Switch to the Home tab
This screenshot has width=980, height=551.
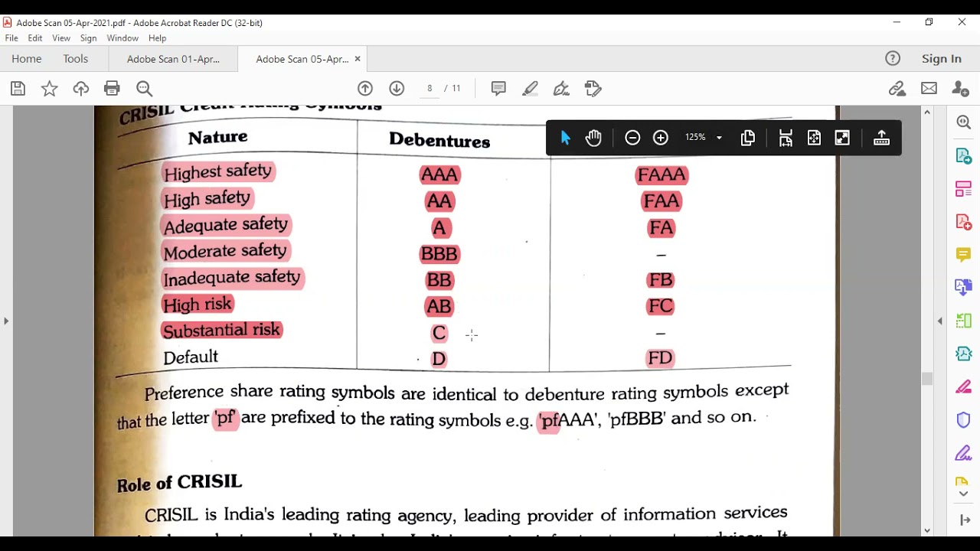tap(27, 59)
